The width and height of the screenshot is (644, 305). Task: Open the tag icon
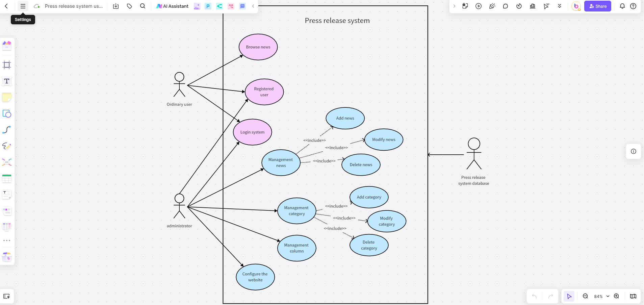pyautogui.click(x=129, y=6)
